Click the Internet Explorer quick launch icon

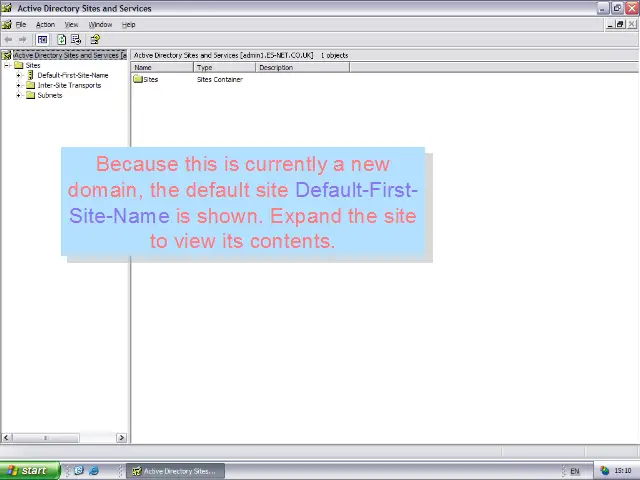pyautogui.click(x=94, y=471)
